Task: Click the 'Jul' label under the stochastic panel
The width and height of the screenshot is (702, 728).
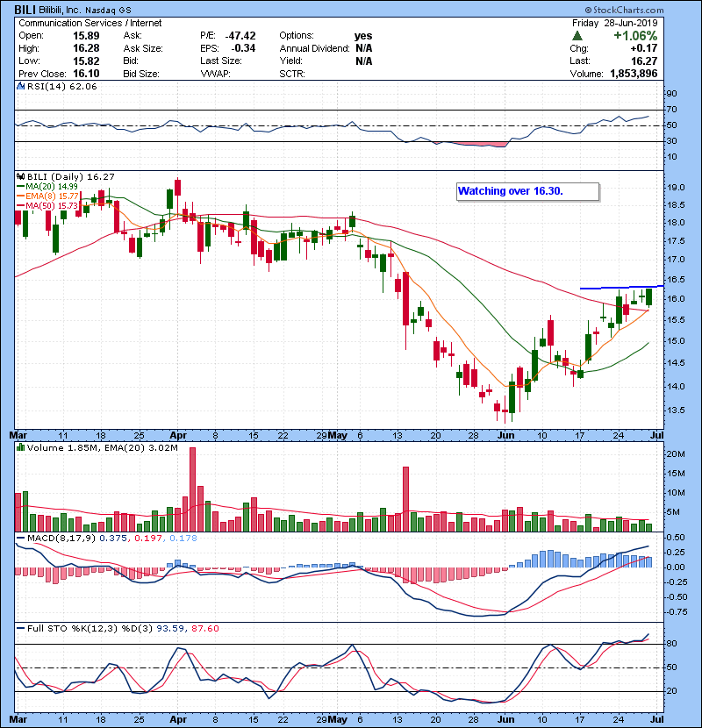Action: point(657,720)
